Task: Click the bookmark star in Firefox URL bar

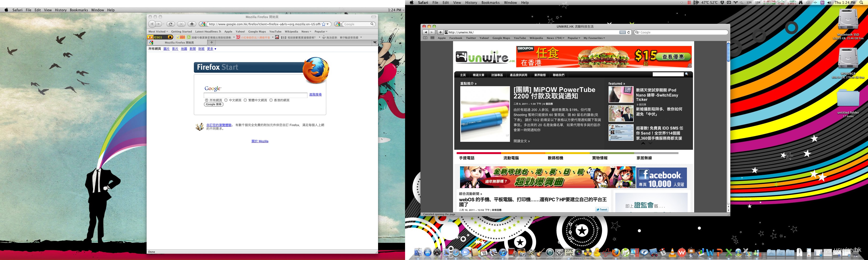Action: click(x=324, y=24)
